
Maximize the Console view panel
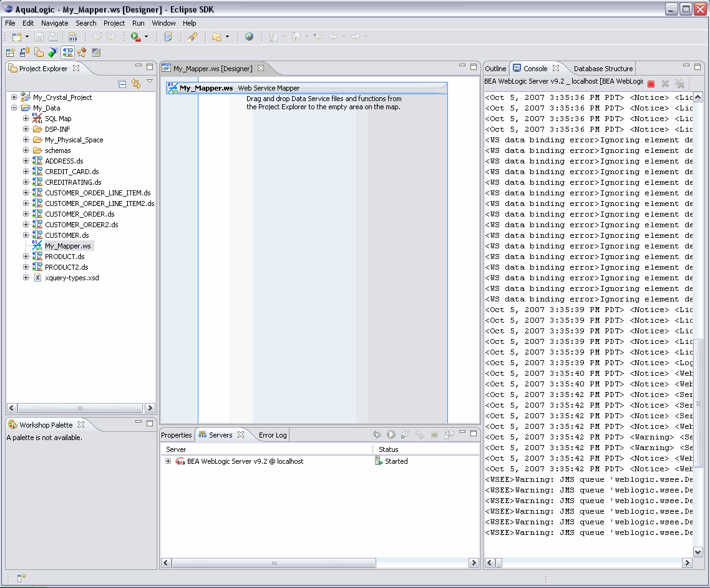point(698,67)
